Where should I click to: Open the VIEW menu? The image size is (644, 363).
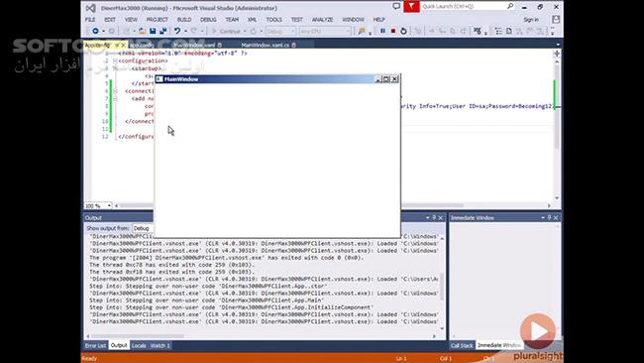(x=131, y=19)
